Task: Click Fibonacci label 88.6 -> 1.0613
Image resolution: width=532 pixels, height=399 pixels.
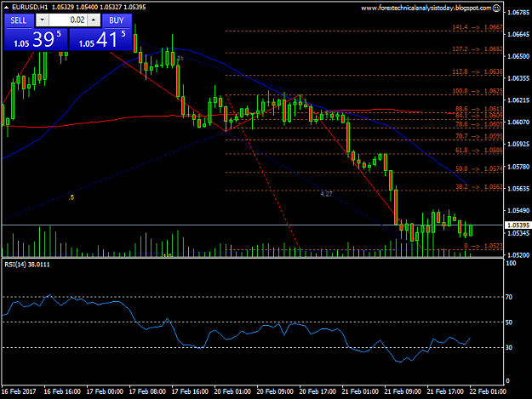Action: click(478, 109)
